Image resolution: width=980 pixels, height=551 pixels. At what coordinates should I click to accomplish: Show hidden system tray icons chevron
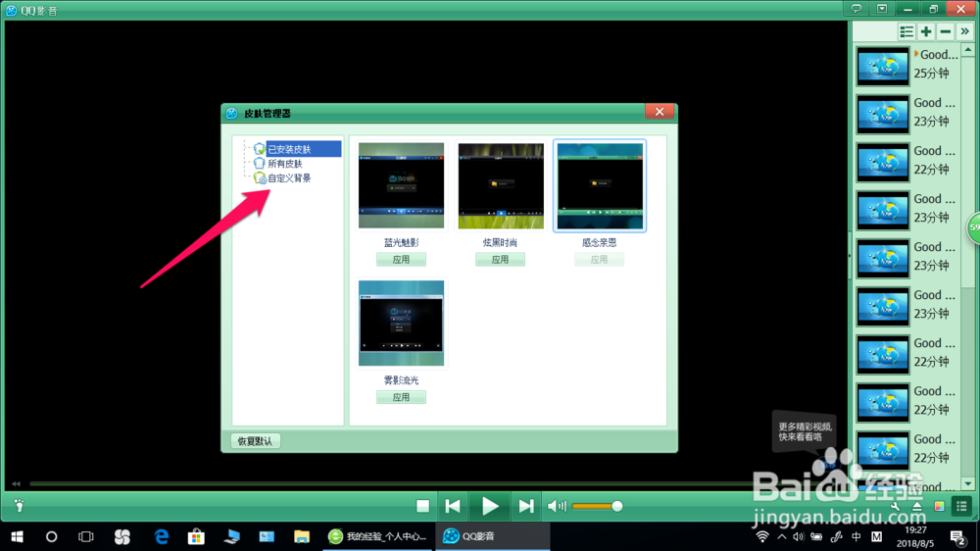pos(782,536)
